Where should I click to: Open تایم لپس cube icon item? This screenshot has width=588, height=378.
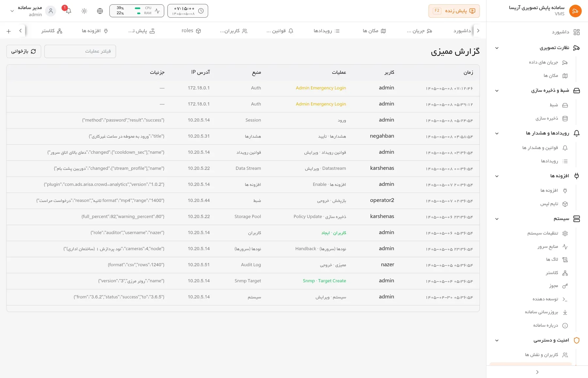(554, 204)
